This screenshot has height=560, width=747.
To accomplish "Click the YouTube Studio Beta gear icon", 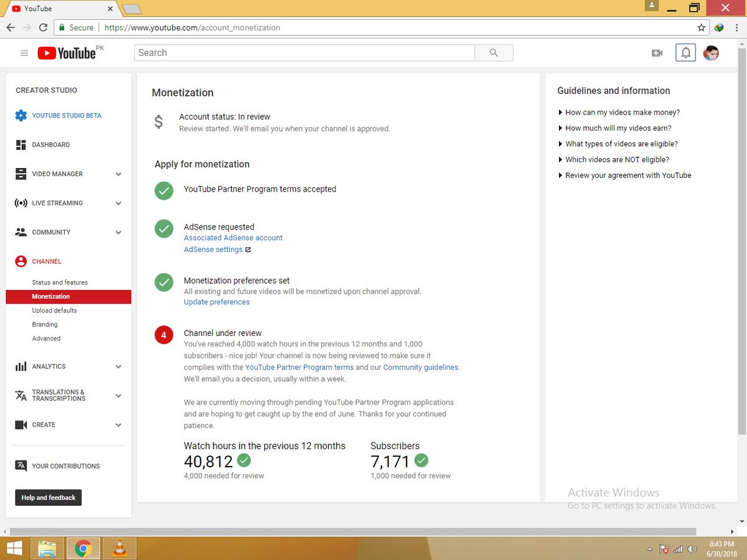I will pos(21,116).
